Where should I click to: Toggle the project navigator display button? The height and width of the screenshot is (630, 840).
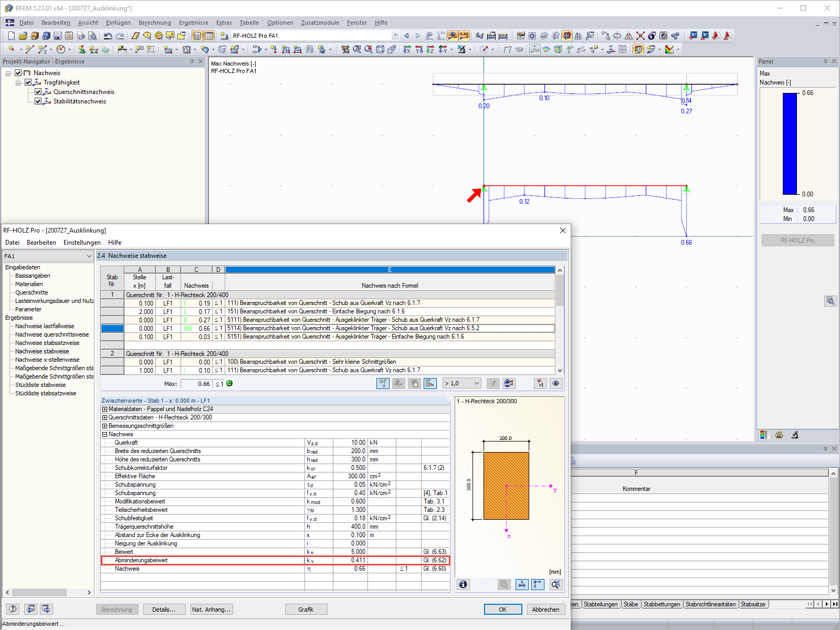click(197, 36)
